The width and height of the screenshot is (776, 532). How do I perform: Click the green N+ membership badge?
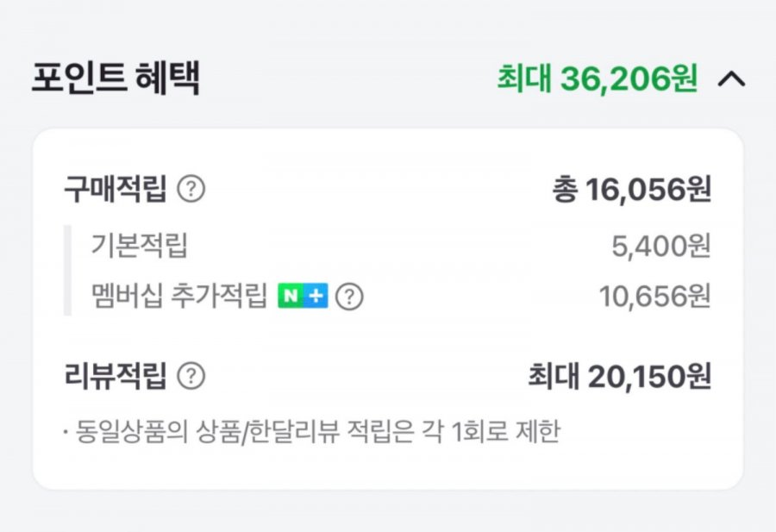302,297
